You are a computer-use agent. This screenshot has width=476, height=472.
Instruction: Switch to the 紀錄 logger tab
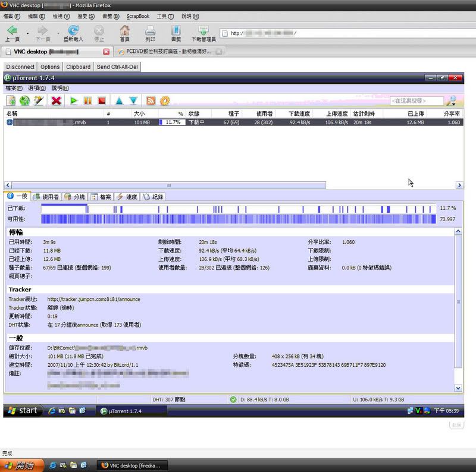[154, 197]
